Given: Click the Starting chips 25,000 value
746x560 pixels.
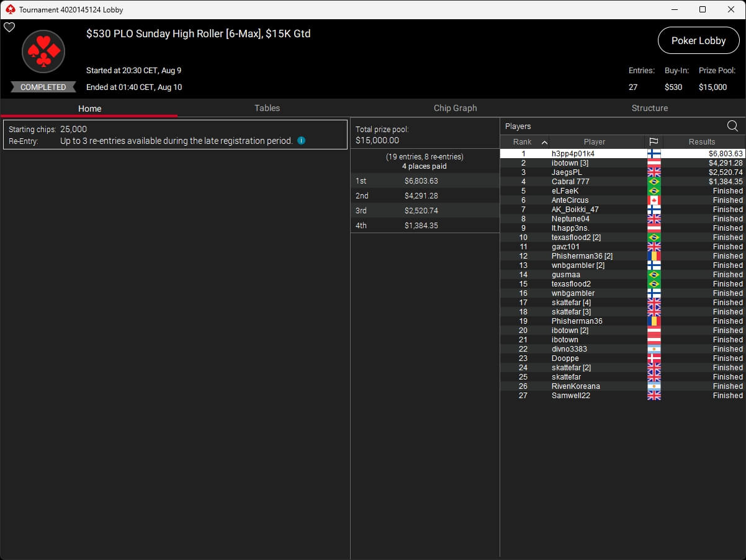Looking at the screenshot, I should (x=73, y=130).
